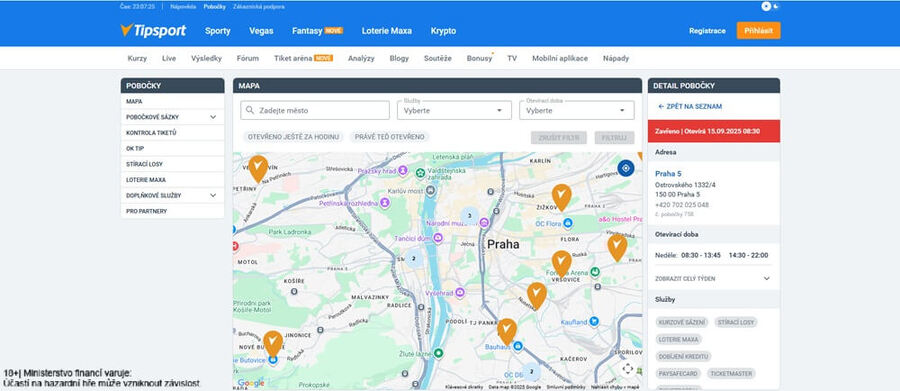Click the Vyšehrad landmark icon
Image resolution: width=900 pixels, height=391 pixels.
click(459, 293)
